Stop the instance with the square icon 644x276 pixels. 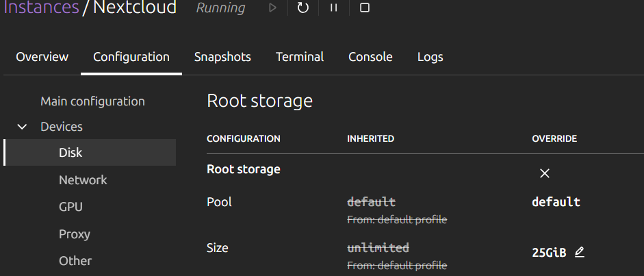click(365, 8)
